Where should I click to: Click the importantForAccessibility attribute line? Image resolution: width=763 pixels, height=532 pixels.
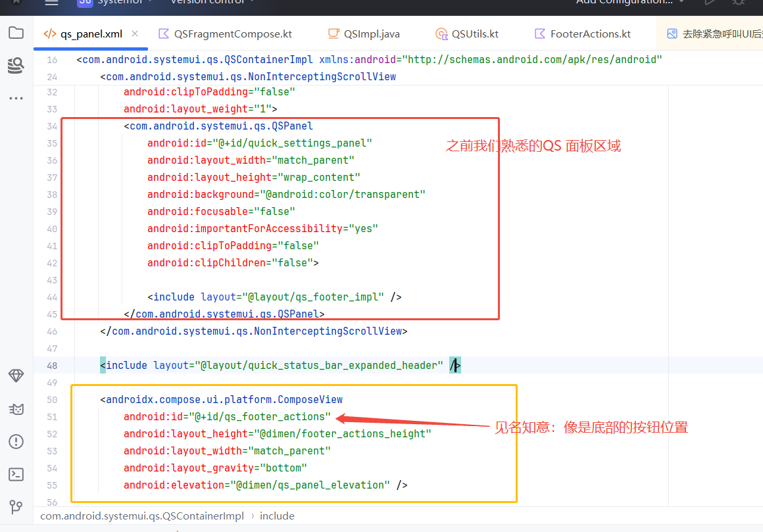click(x=262, y=229)
